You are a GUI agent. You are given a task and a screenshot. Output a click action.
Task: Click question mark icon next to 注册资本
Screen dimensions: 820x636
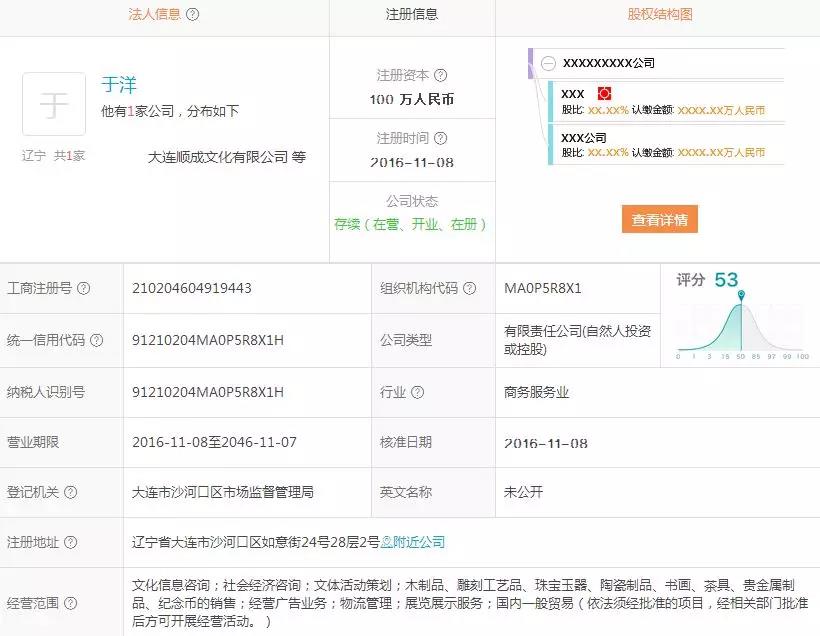(441, 75)
